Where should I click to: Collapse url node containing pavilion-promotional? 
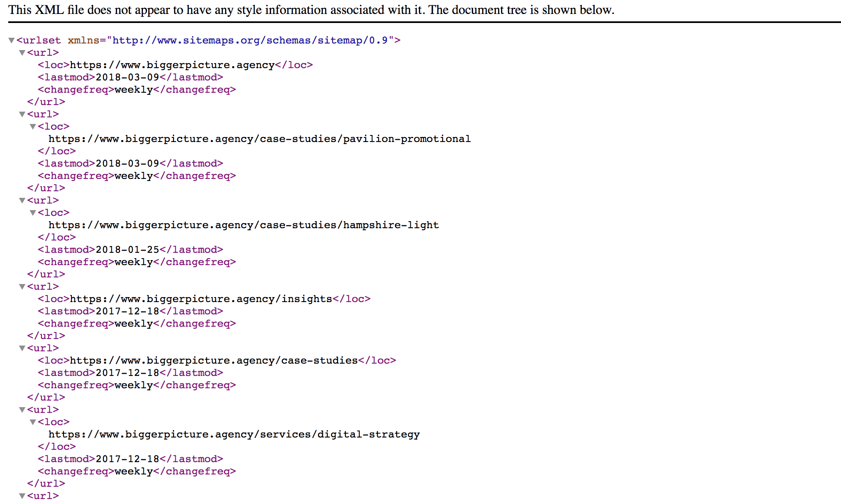tap(22, 114)
